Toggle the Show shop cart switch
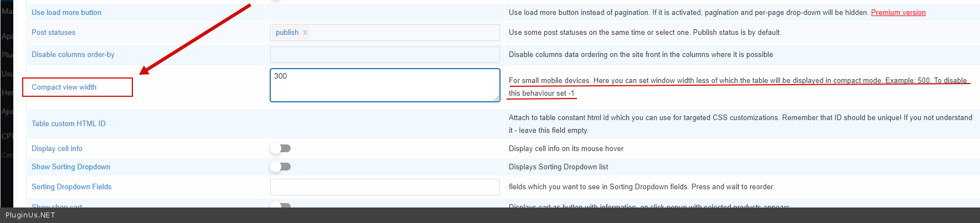Image resolution: width=980 pixels, height=223 pixels. [281, 206]
